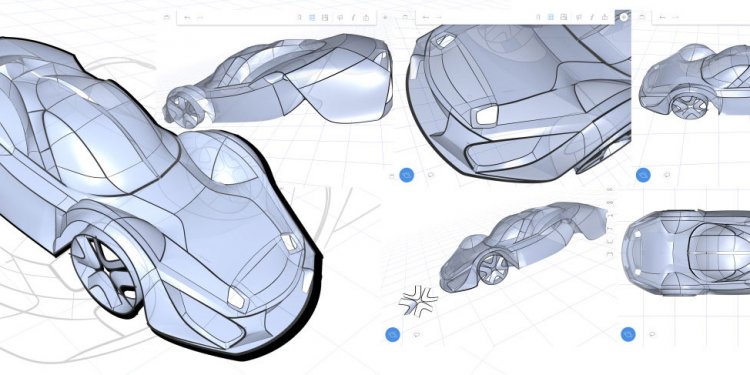Image resolution: width=750 pixels, height=375 pixels.
Task: Open the bubble icon beside the close-up's blue button
Action: pos(430,175)
